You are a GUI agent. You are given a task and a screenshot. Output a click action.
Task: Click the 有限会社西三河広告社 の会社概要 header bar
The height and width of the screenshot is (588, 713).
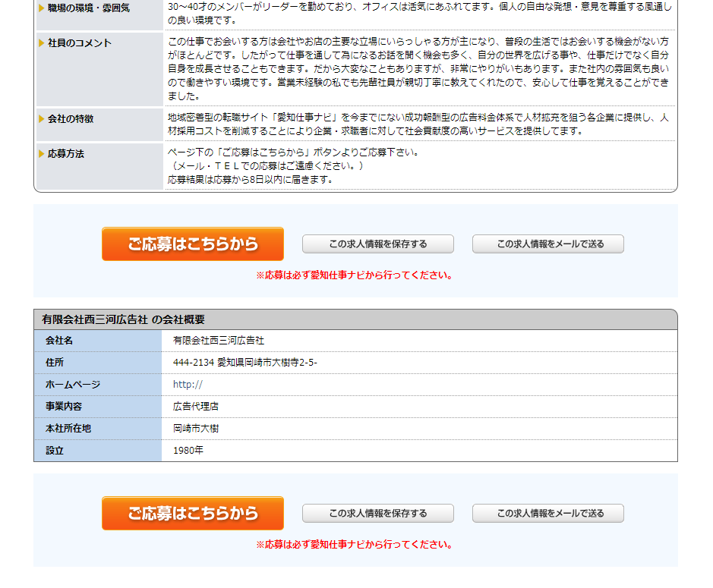[355, 319]
